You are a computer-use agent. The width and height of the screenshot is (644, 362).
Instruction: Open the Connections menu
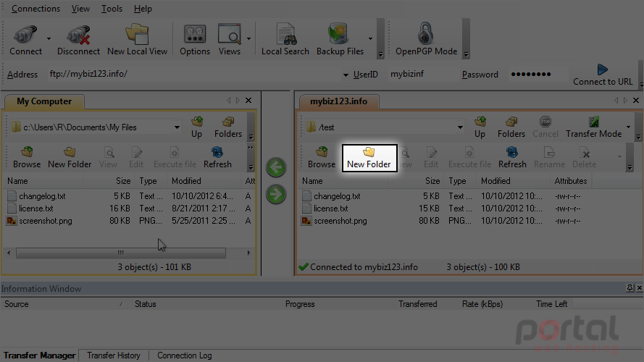(35, 9)
